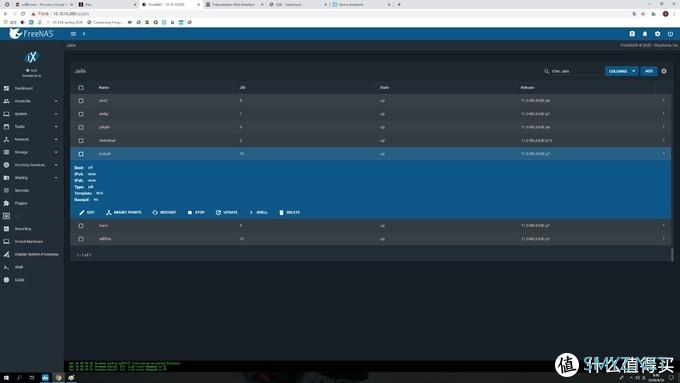The height and width of the screenshot is (383, 680).
Task: Expand the emby row details chevron
Action: pyautogui.click(x=663, y=114)
